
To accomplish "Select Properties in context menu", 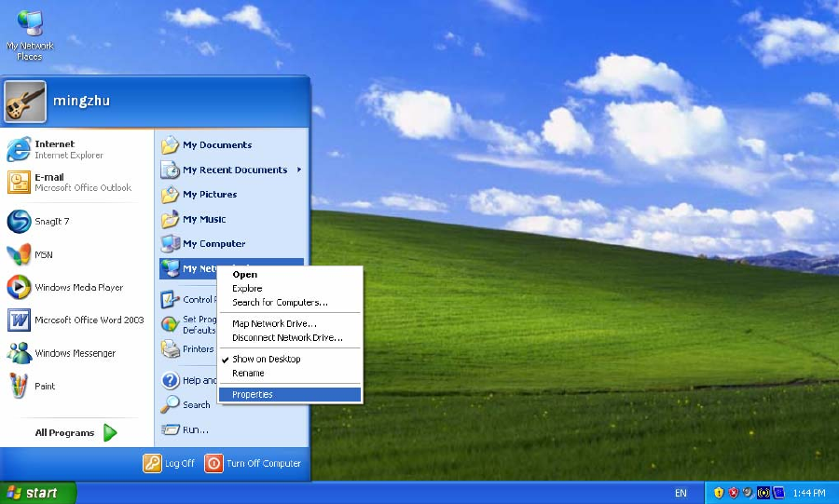I will [x=253, y=395].
